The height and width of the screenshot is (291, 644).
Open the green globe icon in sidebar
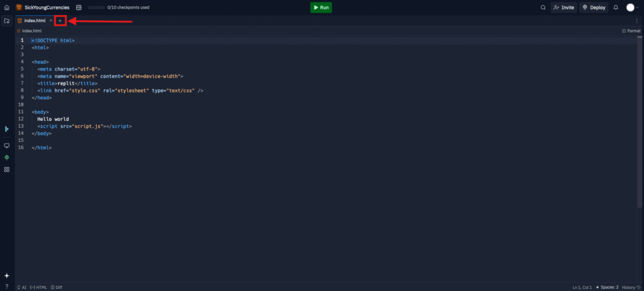click(x=6, y=157)
